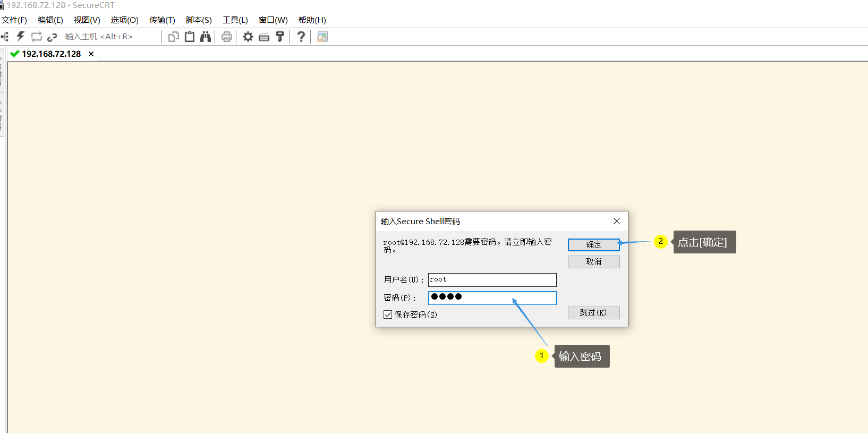Click the Disconnect chain-link icon
The image size is (868, 433).
point(52,37)
